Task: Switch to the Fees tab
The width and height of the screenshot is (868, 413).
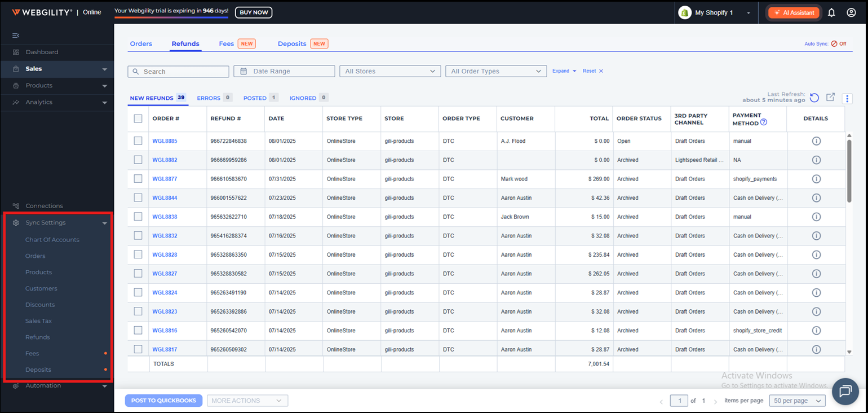Action: pyautogui.click(x=227, y=43)
